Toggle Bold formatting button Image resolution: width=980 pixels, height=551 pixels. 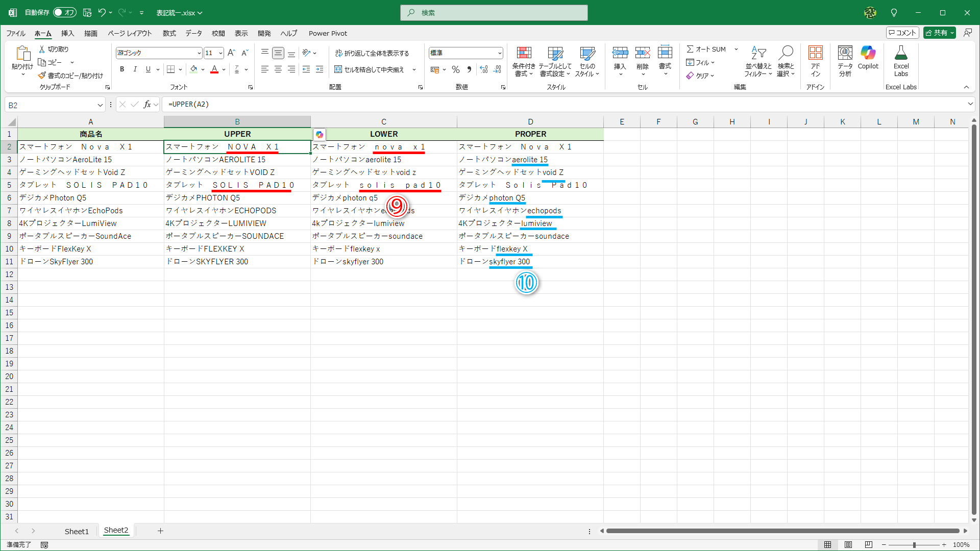click(x=122, y=69)
